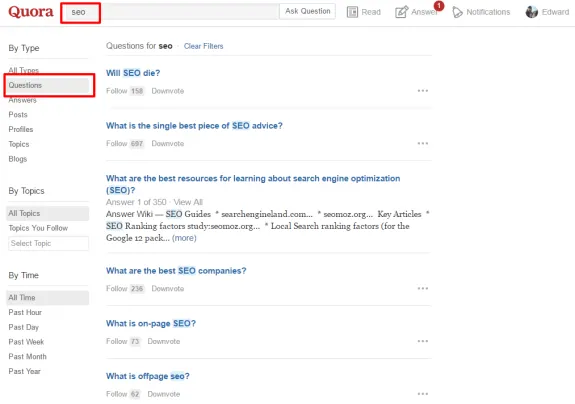The image size is (575, 404).
Task: Click View All answers link
Action: point(188,202)
